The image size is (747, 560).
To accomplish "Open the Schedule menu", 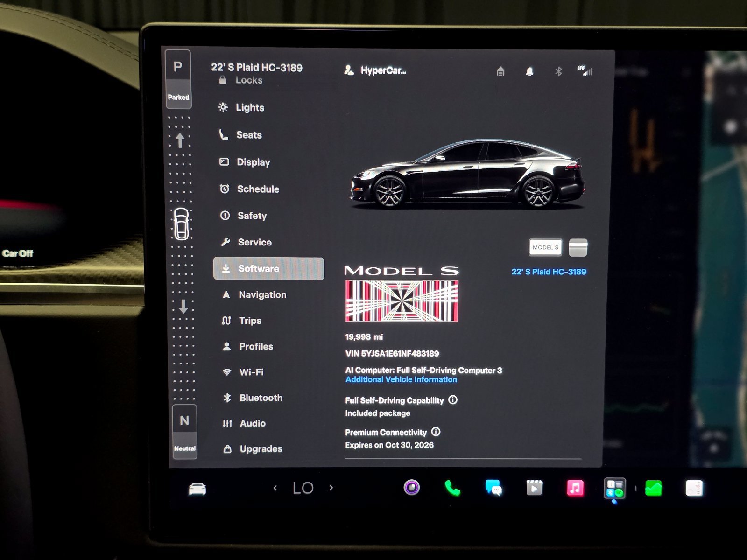I will pyautogui.click(x=249, y=189).
